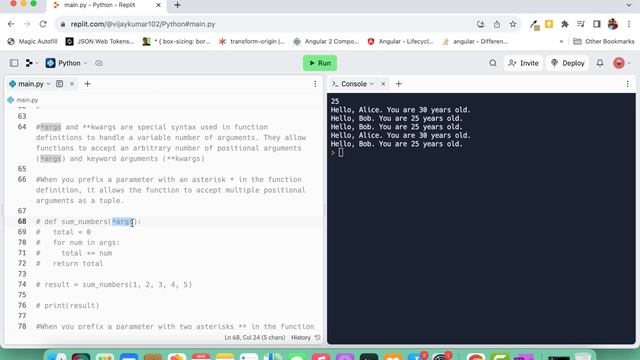Open the browser extensions puzzle icon
The height and width of the screenshot is (360, 640).
click(565, 24)
